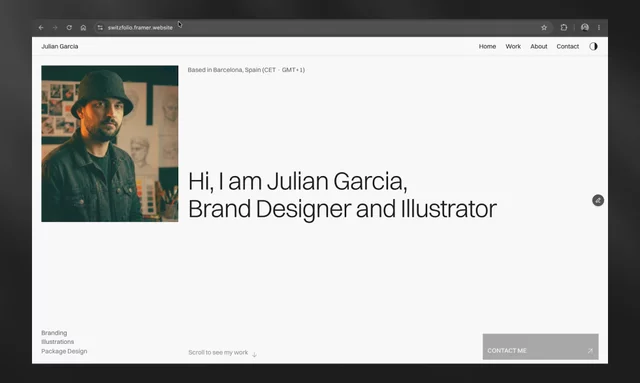
Task: Click Julian's portrait photo
Action: click(x=110, y=144)
